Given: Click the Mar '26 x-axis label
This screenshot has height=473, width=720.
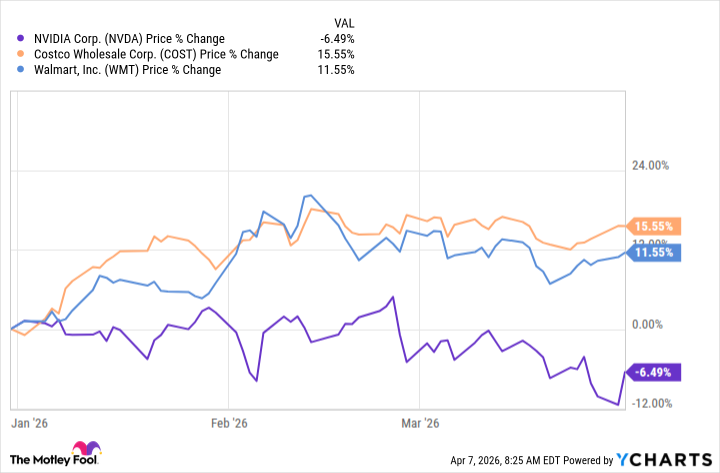Looking at the screenshot, I should 421,424.
